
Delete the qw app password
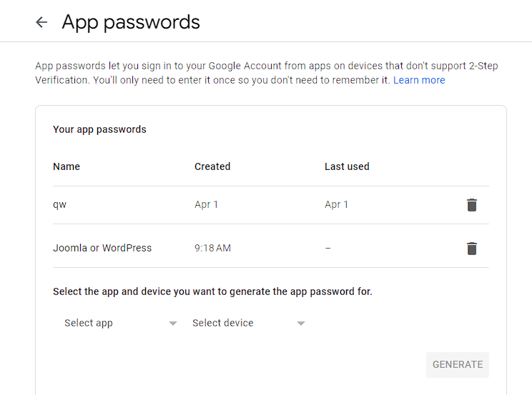(x=471, y=205)
